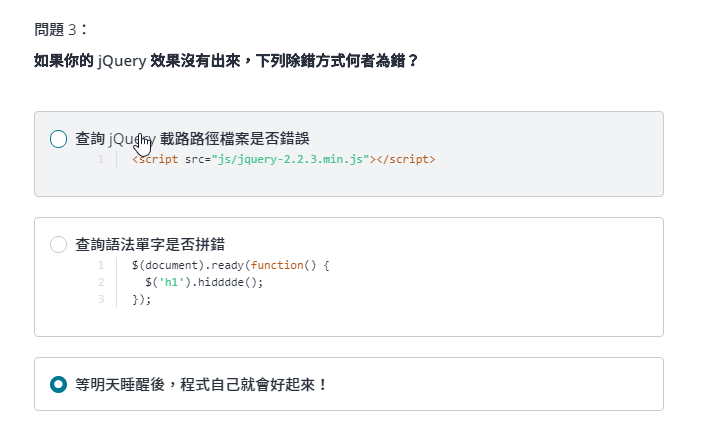Click line number 1 of the script snippet
The height and width of the screenshot is (447, 704).
click(101, 159)
